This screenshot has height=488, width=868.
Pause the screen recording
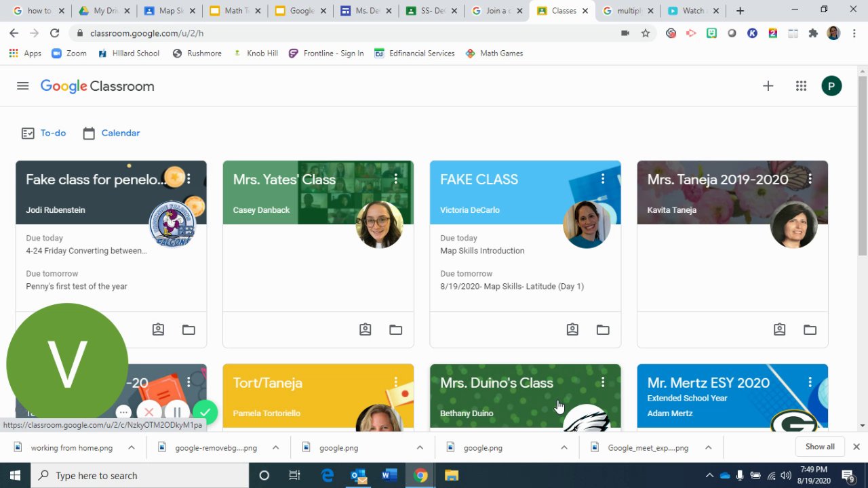176,412
